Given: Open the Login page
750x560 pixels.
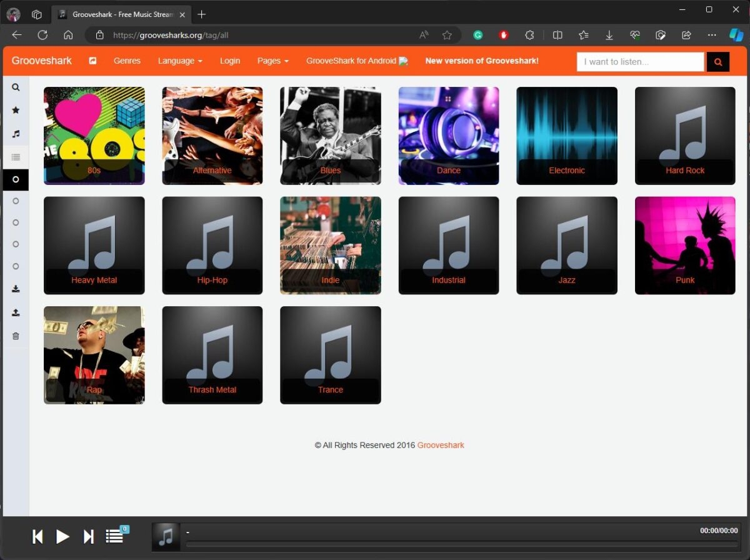Looking at the screenshot, I should tap(230, 61).
